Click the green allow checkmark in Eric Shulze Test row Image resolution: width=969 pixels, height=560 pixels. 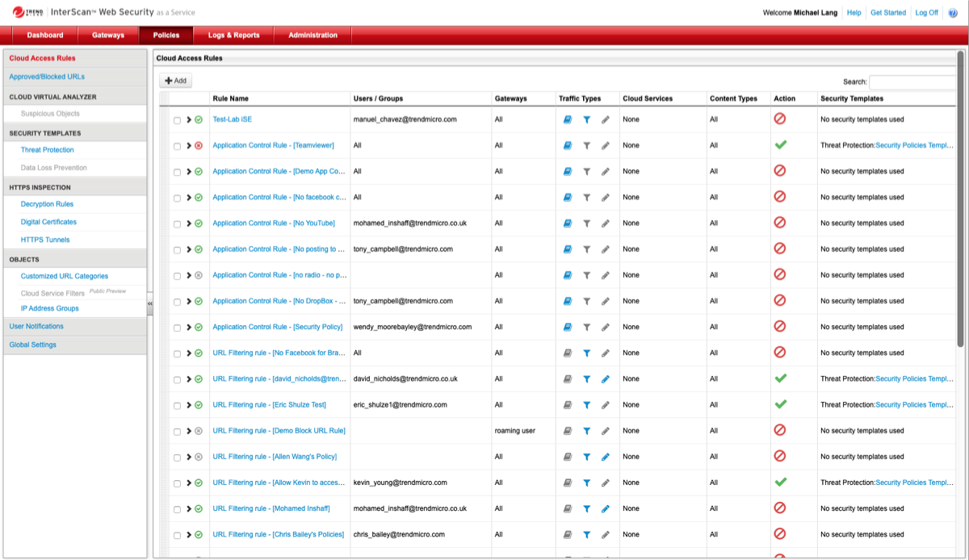click(780, 403)
